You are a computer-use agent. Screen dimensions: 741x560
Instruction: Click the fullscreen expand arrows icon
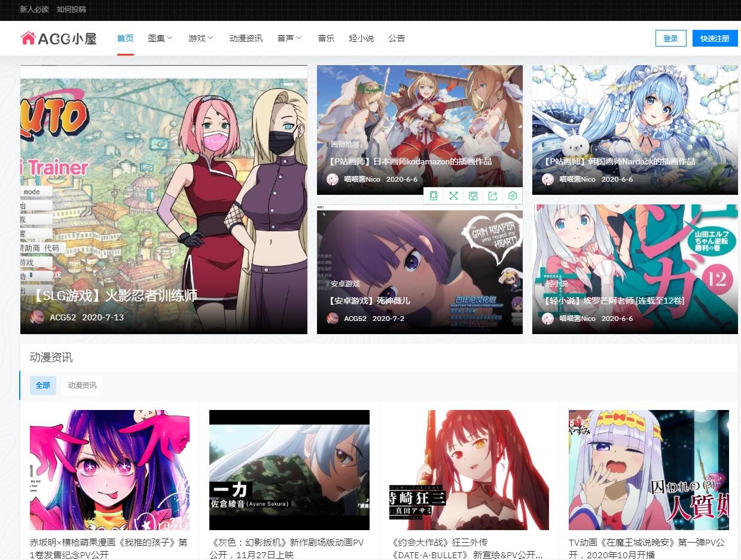(453, 196)
